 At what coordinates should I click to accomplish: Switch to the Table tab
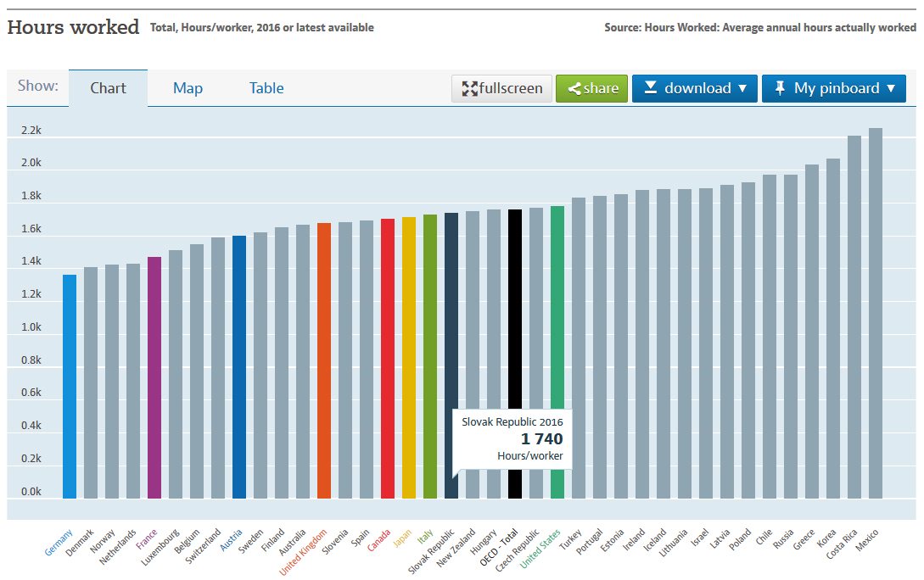266,88
